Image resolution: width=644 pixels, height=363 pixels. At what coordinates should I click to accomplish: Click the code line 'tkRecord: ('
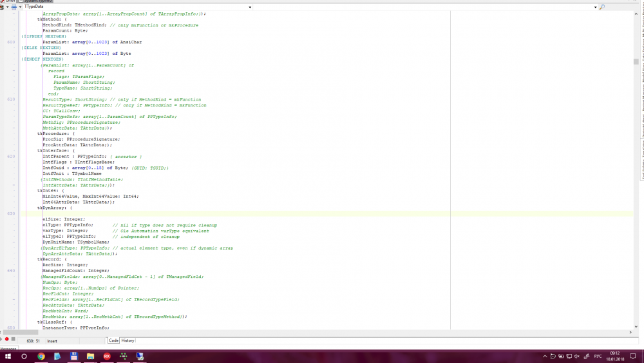(52, 259)
